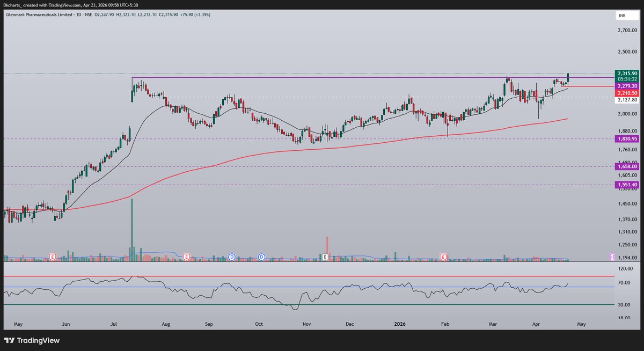Screen dimensions: 644x351
Task: Click the August earnings "E" marker
Action: (186, 257)
